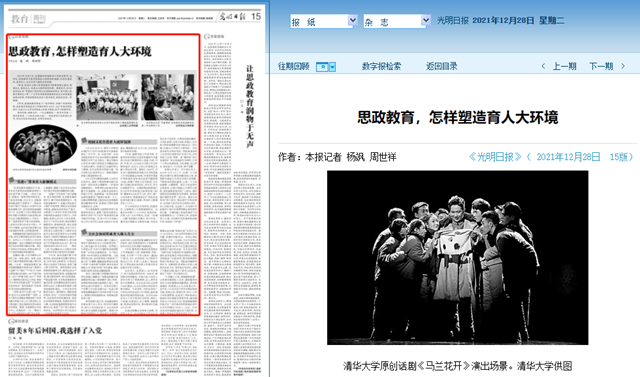Click the 马兰花开 stage photo

click(x=458, y=257)
